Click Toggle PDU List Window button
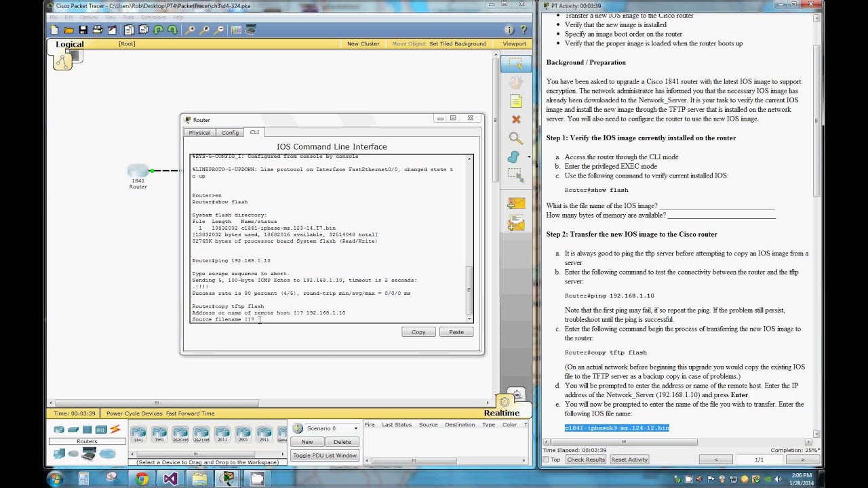 pyautogui.click(x=325, y=455)
